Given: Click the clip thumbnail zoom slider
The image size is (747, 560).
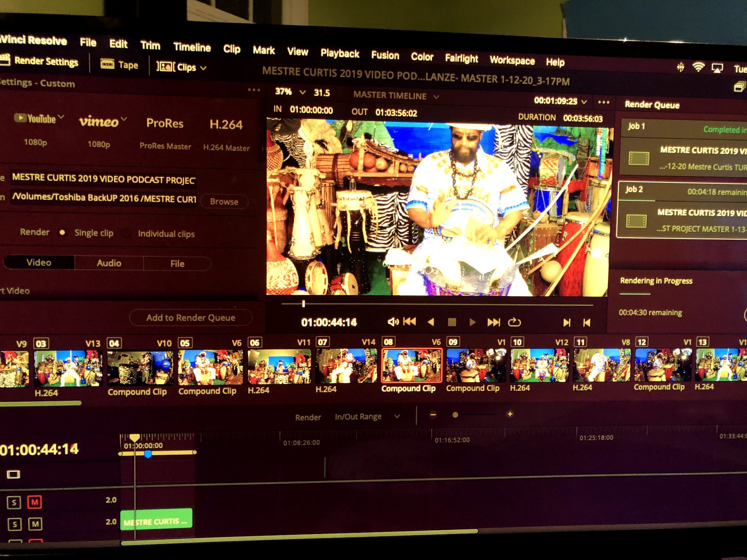Looking at the screenshot, I should point(455,415).
